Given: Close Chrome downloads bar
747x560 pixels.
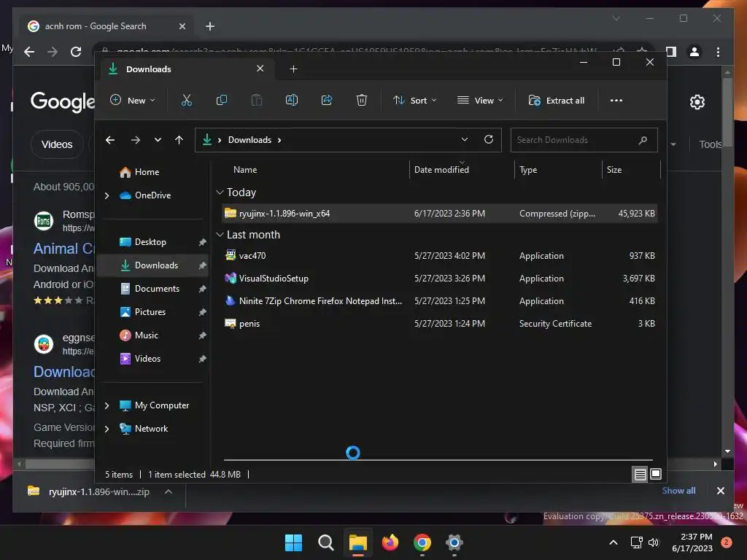Looking at the screenshot, I should [720, 491].
